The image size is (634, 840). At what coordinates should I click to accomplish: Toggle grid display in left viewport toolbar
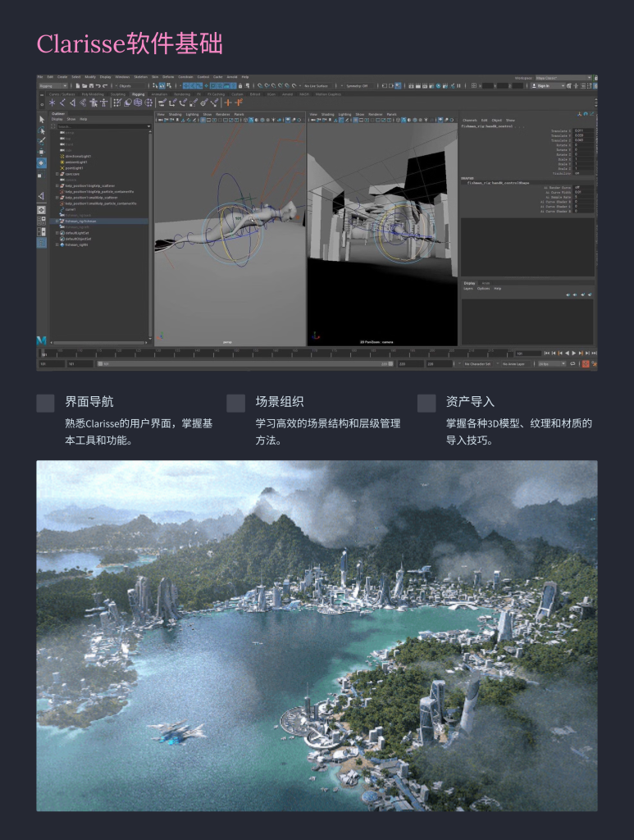pos(203,120)
